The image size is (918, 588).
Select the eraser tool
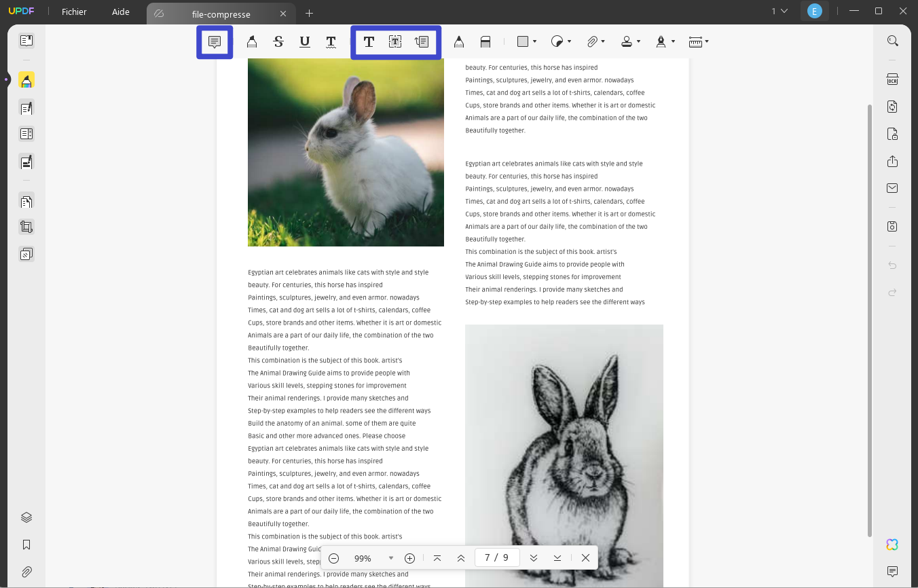point(485,41)
